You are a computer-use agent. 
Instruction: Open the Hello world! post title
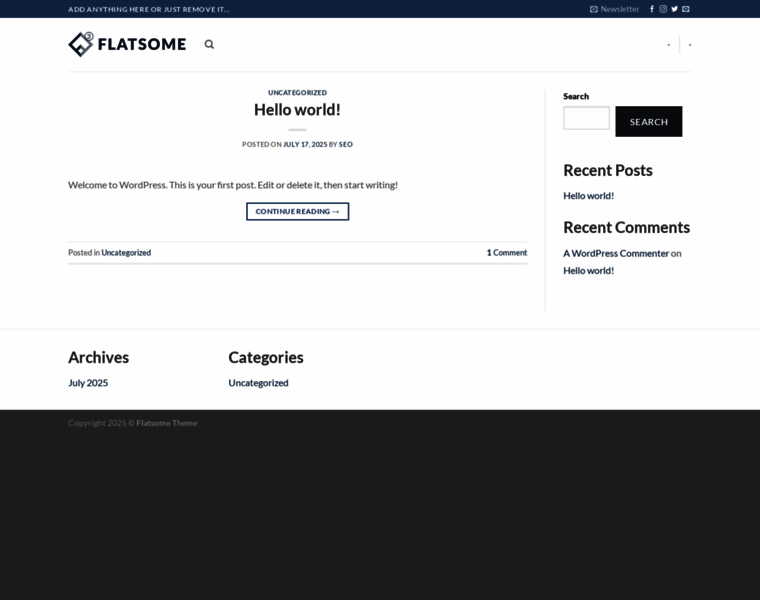point(297,110)
